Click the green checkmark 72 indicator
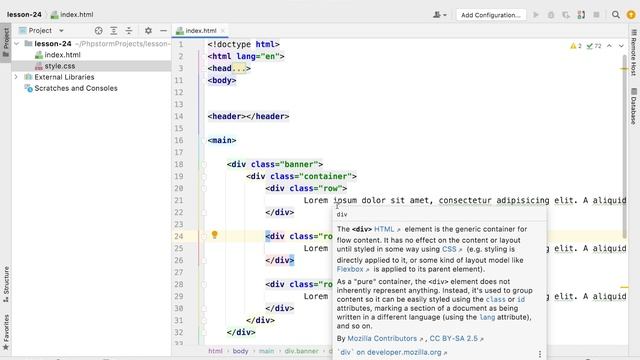The width and height of the screenshot is (640, 360). 594,46
